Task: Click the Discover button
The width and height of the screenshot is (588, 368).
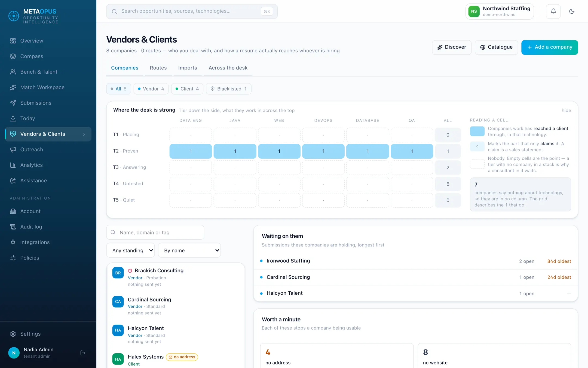Action: [x=452, y=47]
